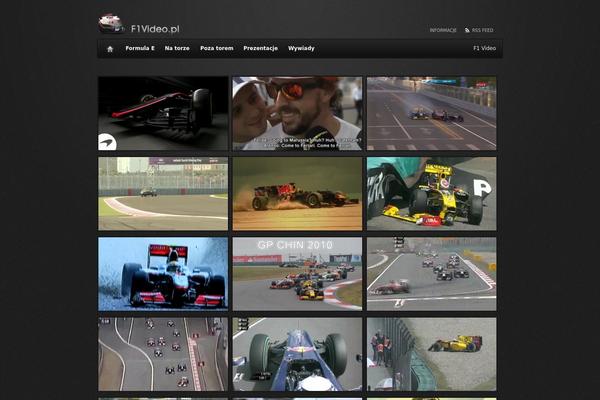This screenshot has height=400, width=600.
Task: Open yellow car stopped by marshals video
Action: (432, 354)
